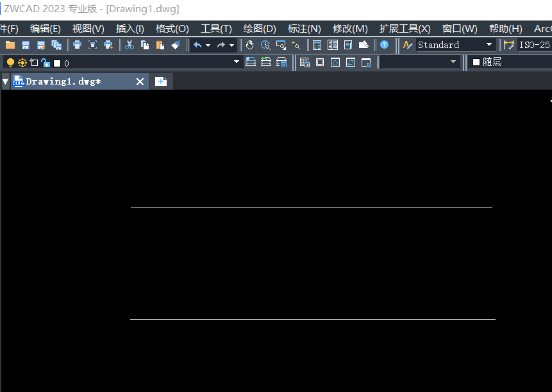The height and width of the screenshot is (392, 552).
Task: Convert object to viewport icon
Action: tap(351, 63)
